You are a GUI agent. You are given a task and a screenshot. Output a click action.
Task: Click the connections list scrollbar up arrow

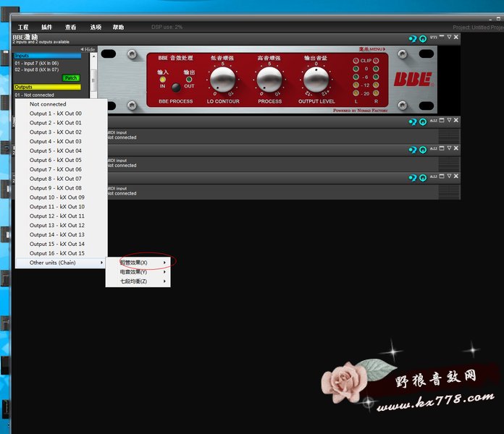click(93, 56)
